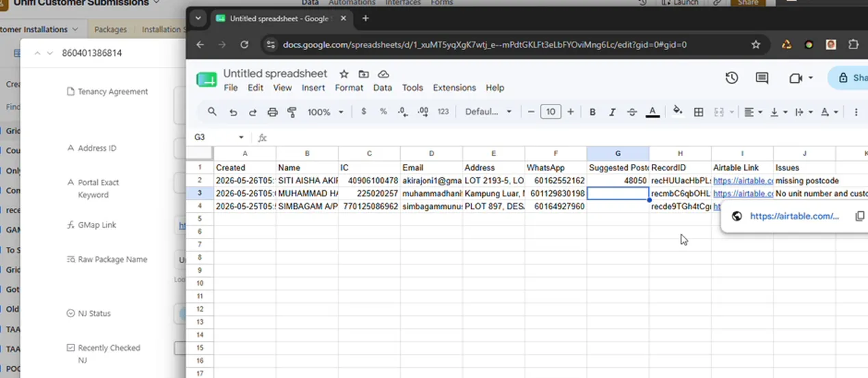Open the Edit menu
Screen dimensions: 868x378
pyautogui.click(x=255, y=87)
